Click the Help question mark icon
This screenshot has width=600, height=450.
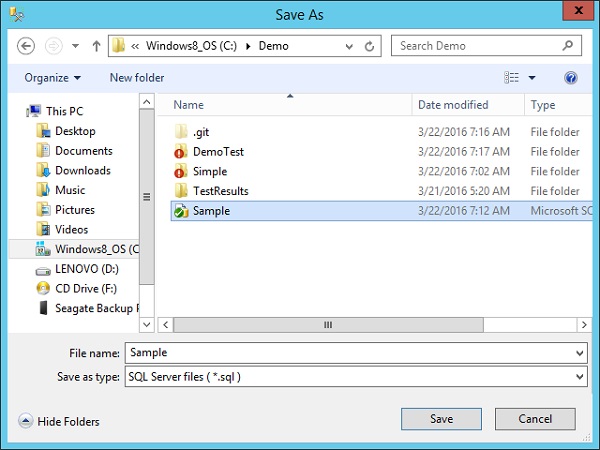pos(571,78)
